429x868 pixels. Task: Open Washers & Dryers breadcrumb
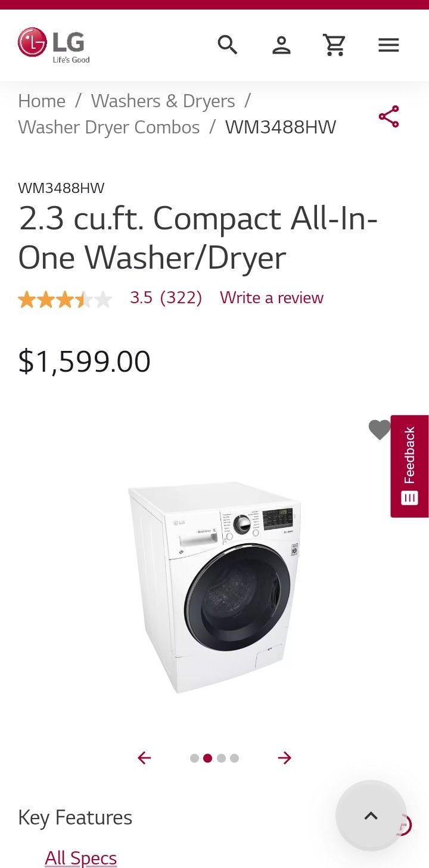point(163,101)
